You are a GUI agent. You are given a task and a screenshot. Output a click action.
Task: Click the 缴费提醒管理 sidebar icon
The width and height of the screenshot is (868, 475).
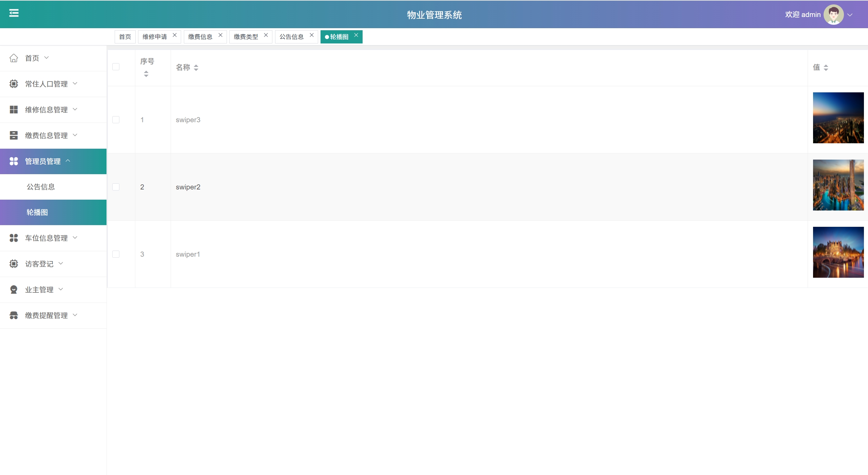(x=14, y=315)
